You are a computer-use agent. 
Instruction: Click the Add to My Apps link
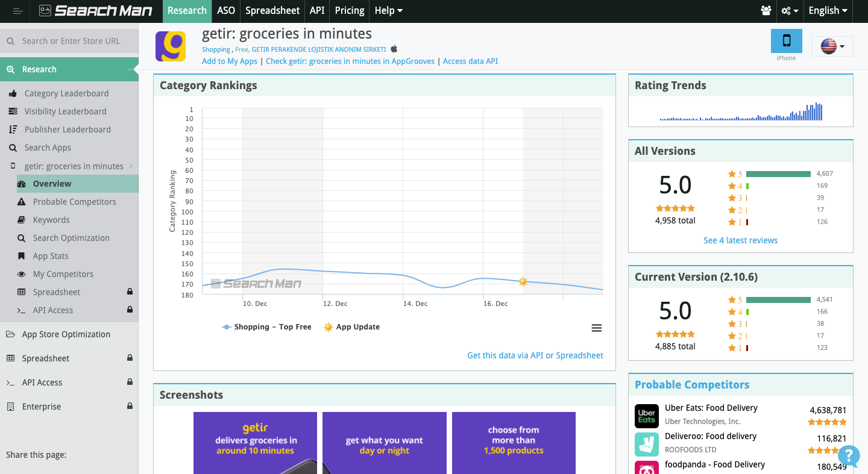tap(230, 61)
